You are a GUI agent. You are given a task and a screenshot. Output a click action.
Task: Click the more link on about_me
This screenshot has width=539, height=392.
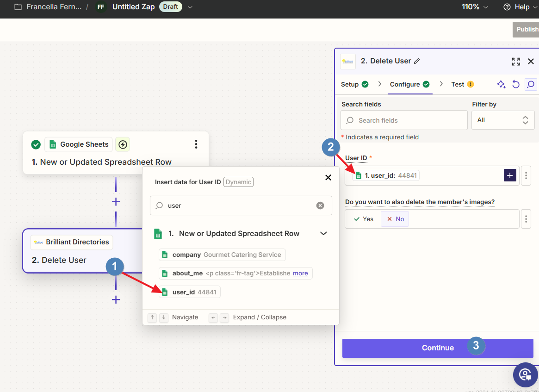coord(300,274)
